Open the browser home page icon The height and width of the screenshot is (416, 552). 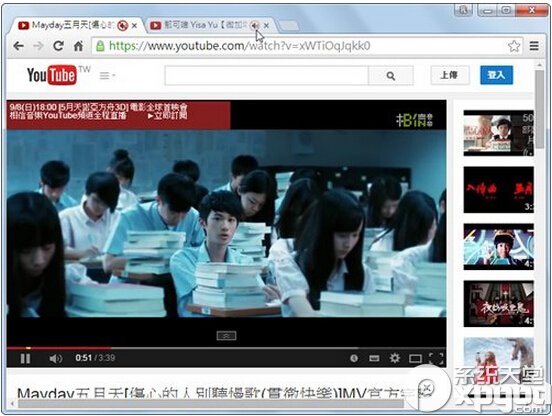click(78, 46)
